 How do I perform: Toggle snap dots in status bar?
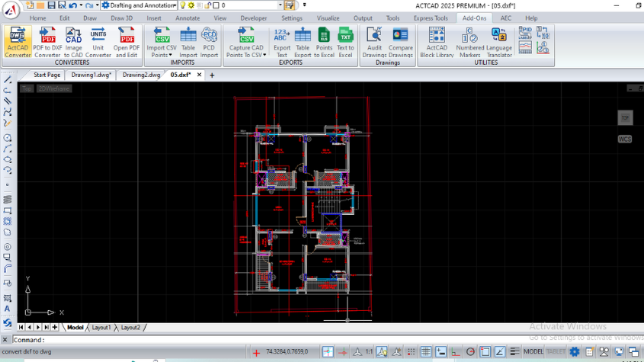411,352
